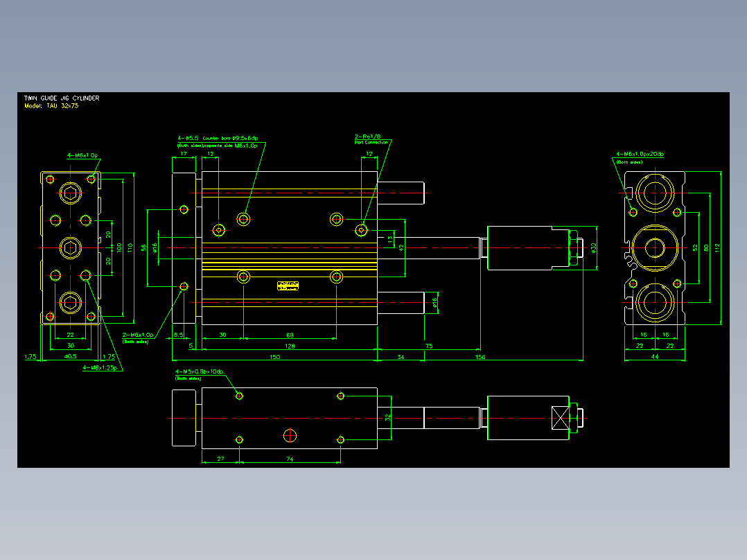
Task: Click the "44" width dimension
Action: click(x=655, y=357)
